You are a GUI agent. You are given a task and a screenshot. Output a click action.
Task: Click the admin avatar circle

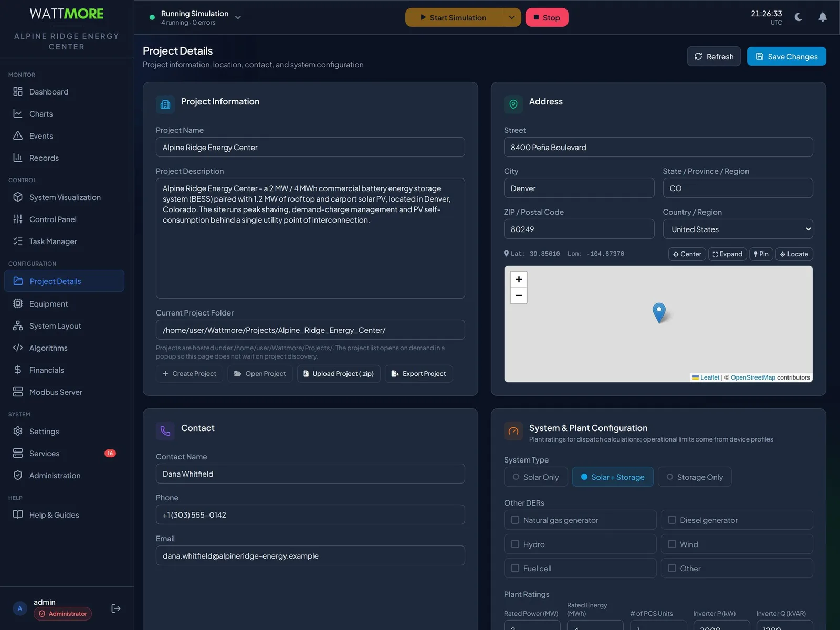click(20, 608)
